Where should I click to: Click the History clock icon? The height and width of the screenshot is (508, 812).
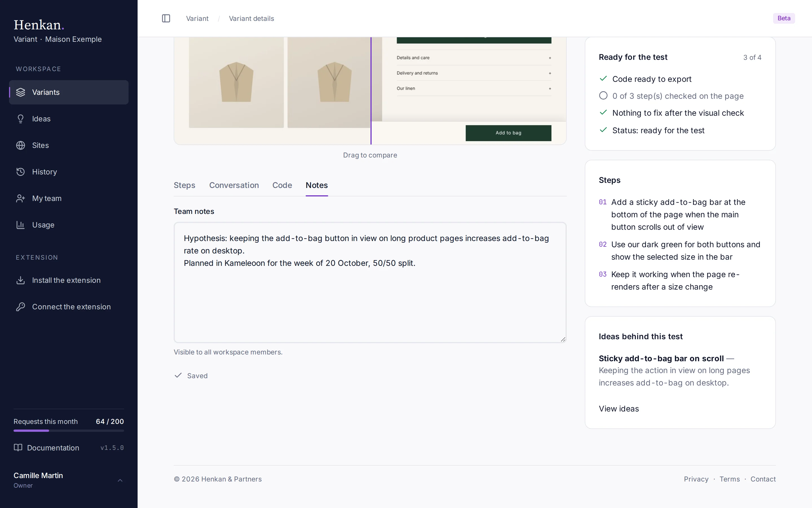pos(21,172)
